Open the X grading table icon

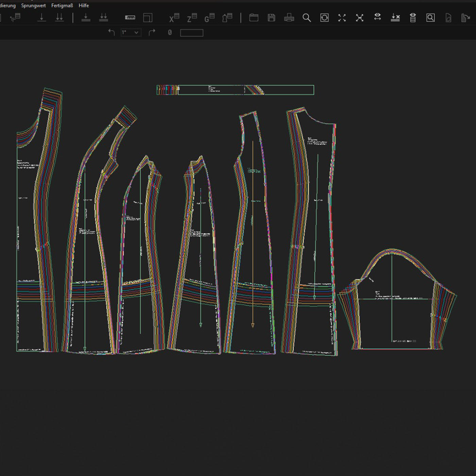(x=174, y=18)
